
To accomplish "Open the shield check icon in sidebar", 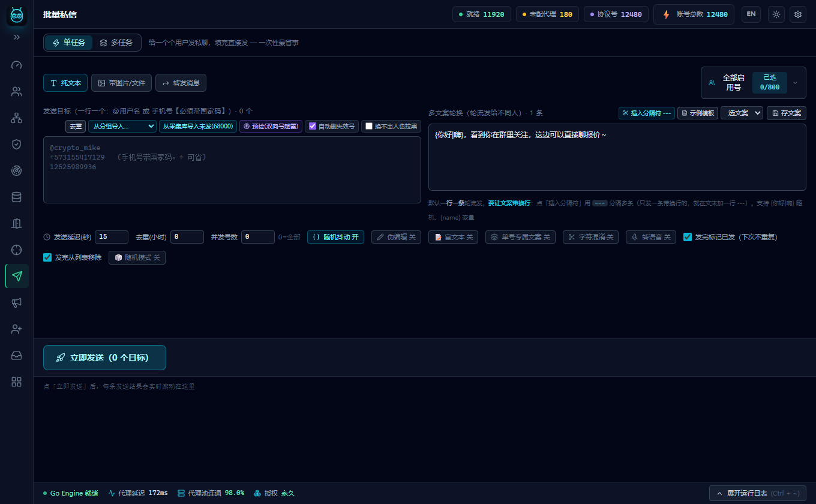I will (x=17, y=144).
